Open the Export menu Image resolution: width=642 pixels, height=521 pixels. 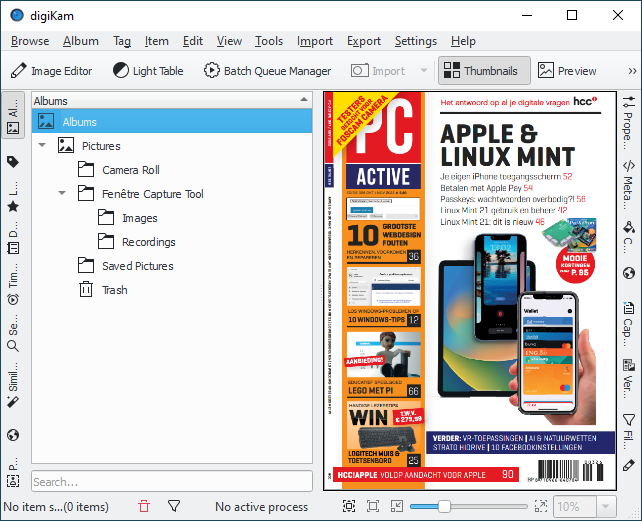click(x=364, y=41)
